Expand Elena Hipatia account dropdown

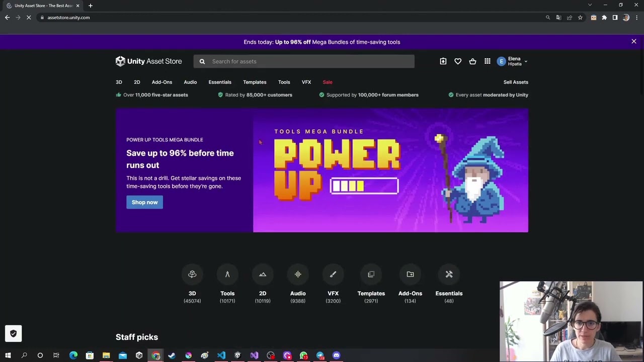pyautogui.click(x=512, y=61)
